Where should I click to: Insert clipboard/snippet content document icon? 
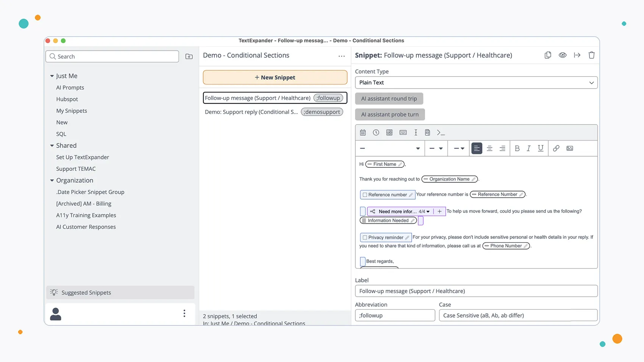(427, 133)
